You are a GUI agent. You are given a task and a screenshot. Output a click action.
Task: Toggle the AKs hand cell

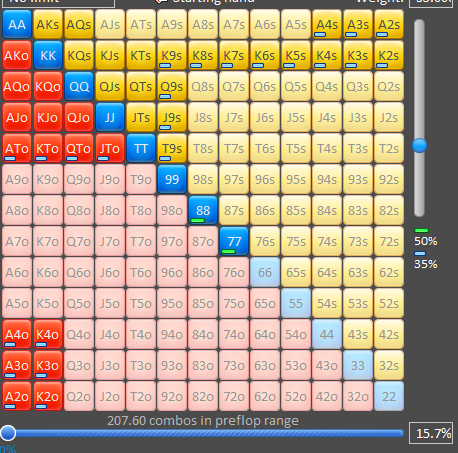48,24
